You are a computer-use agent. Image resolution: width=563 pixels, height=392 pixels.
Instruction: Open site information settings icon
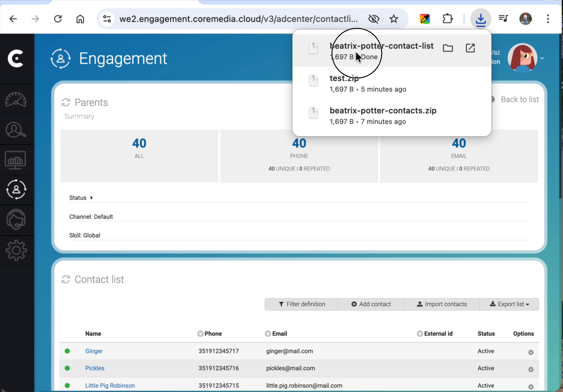[107, 19]
